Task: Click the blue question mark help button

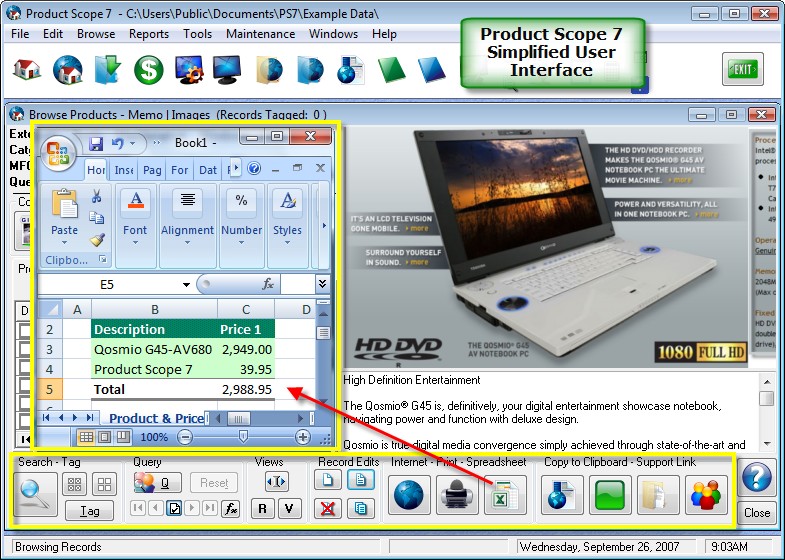Action: pos(756,477)
